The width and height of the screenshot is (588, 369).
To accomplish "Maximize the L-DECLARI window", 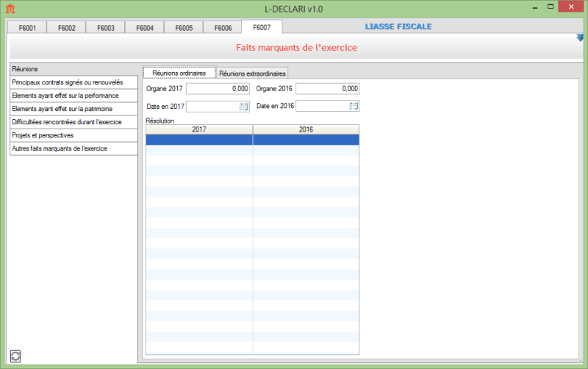I will (551, 7).
